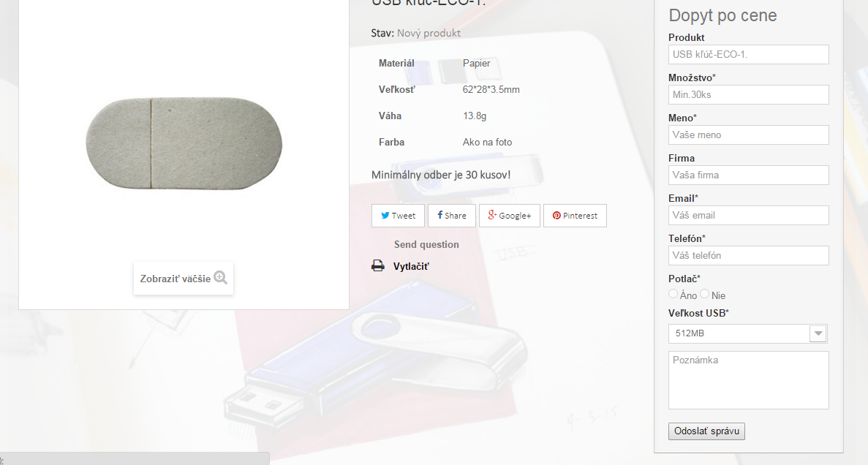868x465 pixels.
Task: Open the Send question link
Action: click(x=426, y=244)
